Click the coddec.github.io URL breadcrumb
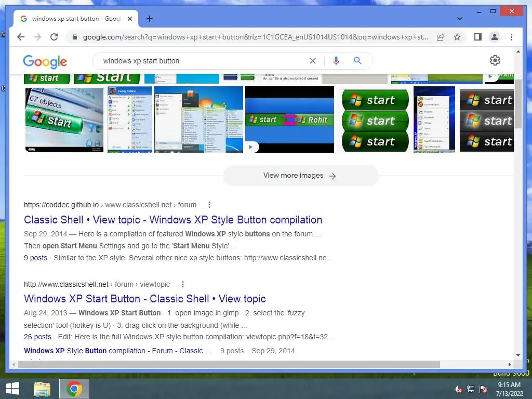This screenshot has width=532, height=399. point(110,205)
